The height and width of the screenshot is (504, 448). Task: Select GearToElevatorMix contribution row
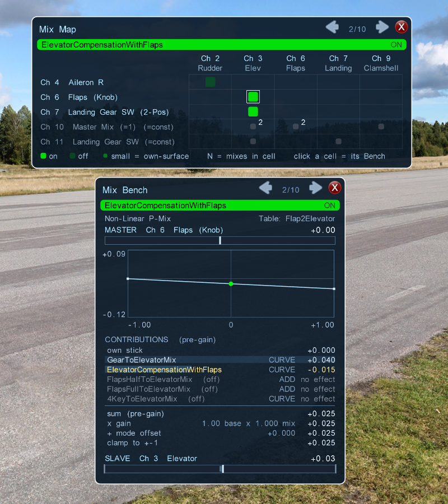[220, 360]
